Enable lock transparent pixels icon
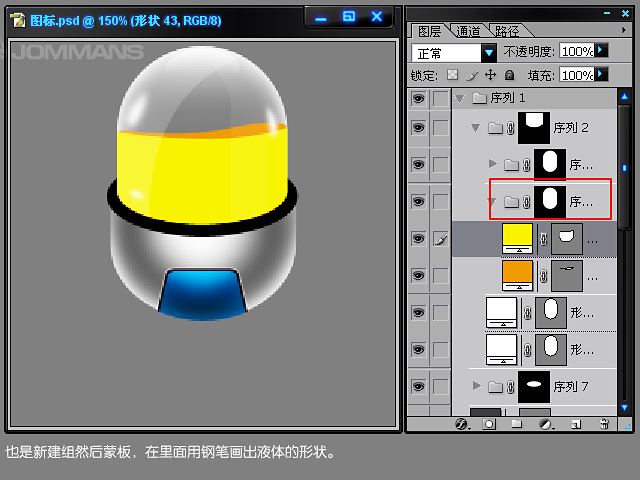This screenshot has width=640, height=480. 452,75
